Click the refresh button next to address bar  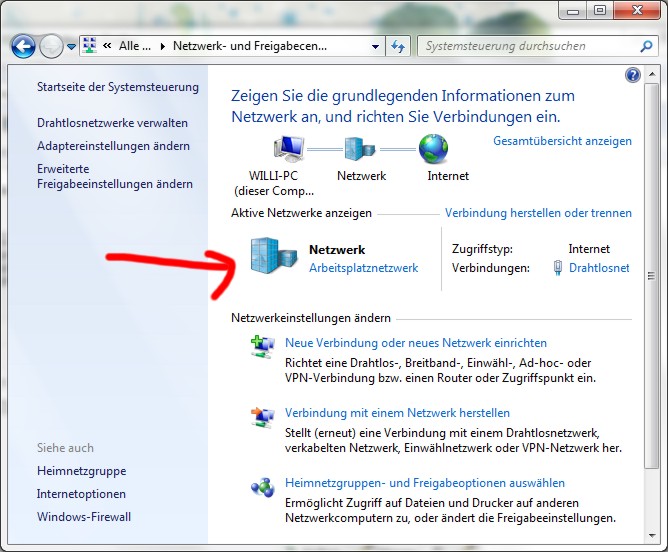tap(398, 46)
